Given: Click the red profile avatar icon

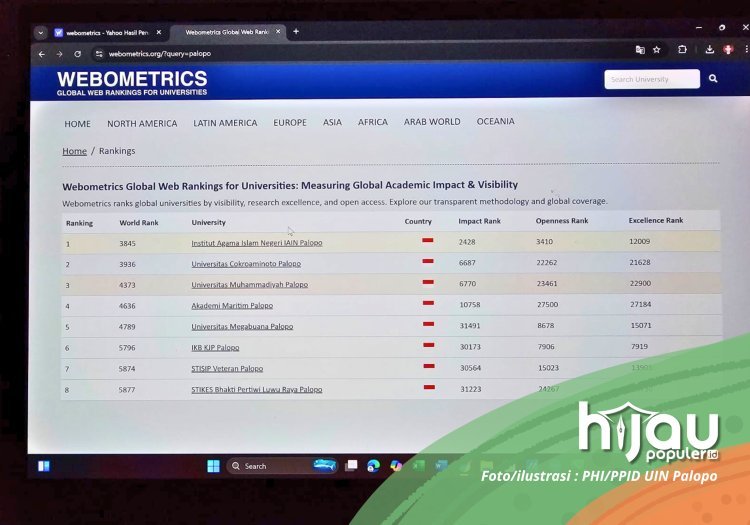Looking at the screenshot, I should (728, 49).
